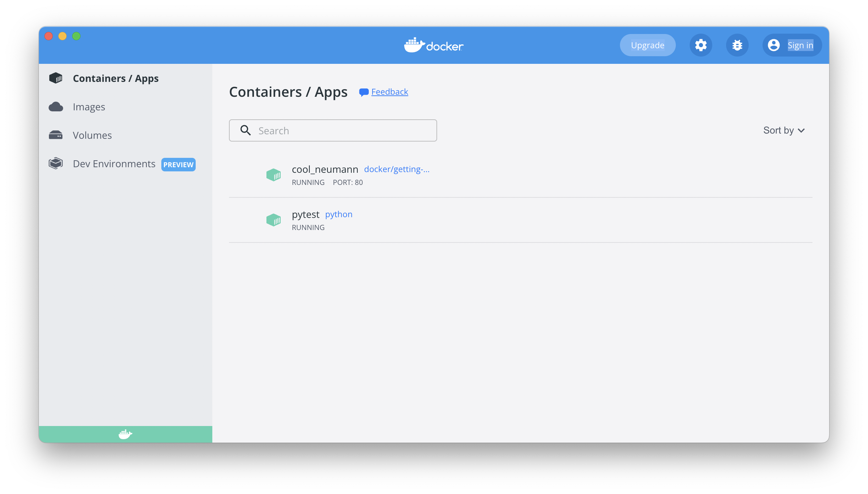Screen dimensions: 868x494
Task: Click the pytest container icon
Action: [x=273, y=220]
